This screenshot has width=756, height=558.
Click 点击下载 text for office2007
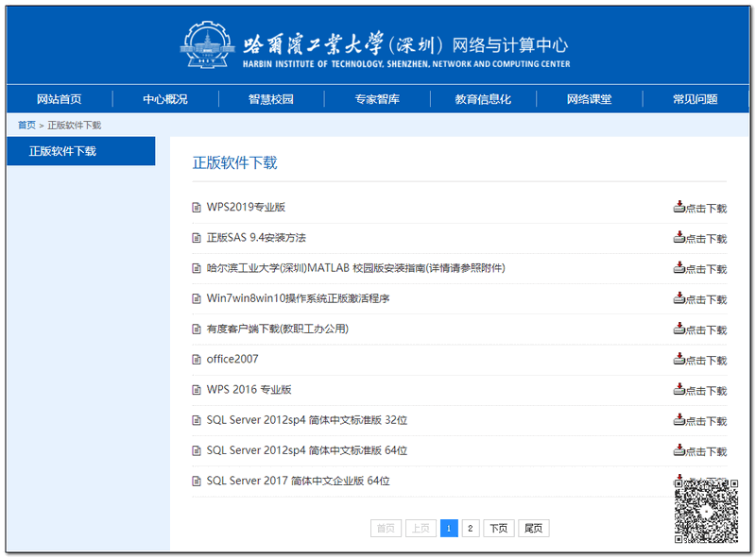coord(706,361)
